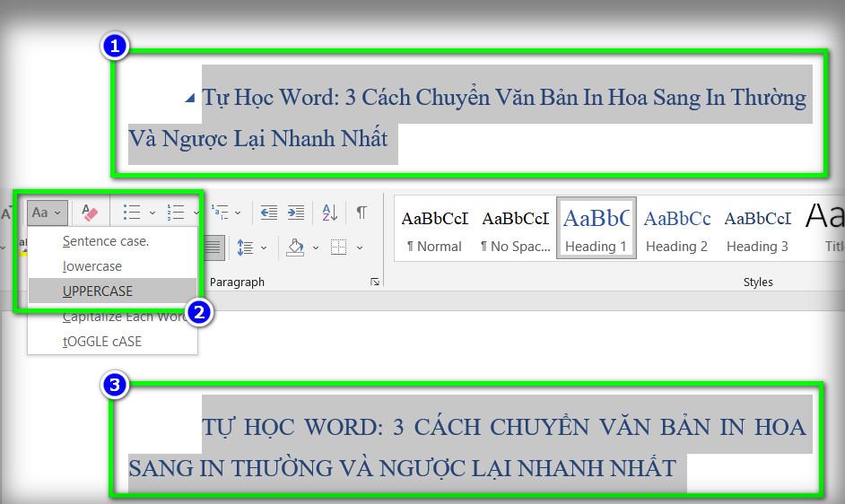Expand the multilevel list dropdown arrow

238,213
